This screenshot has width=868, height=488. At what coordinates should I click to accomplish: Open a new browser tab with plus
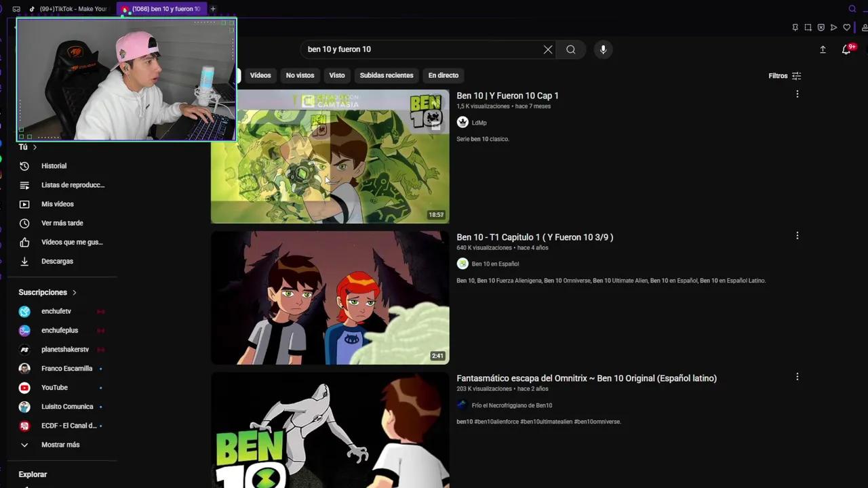[x=213, y=9]
